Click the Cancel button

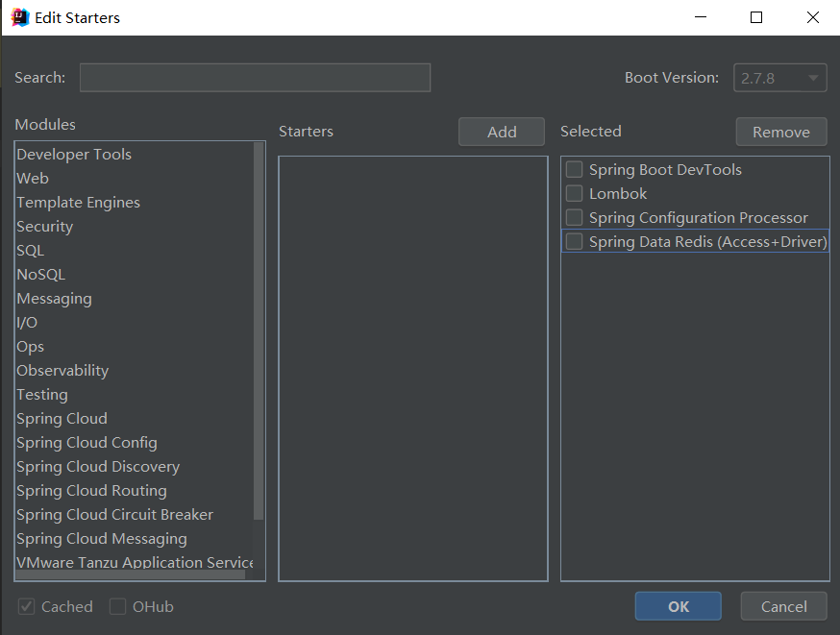pos(783,606)
